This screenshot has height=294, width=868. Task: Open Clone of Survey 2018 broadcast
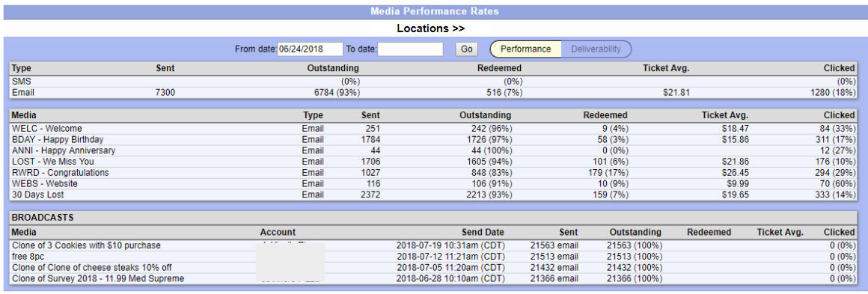98,278
